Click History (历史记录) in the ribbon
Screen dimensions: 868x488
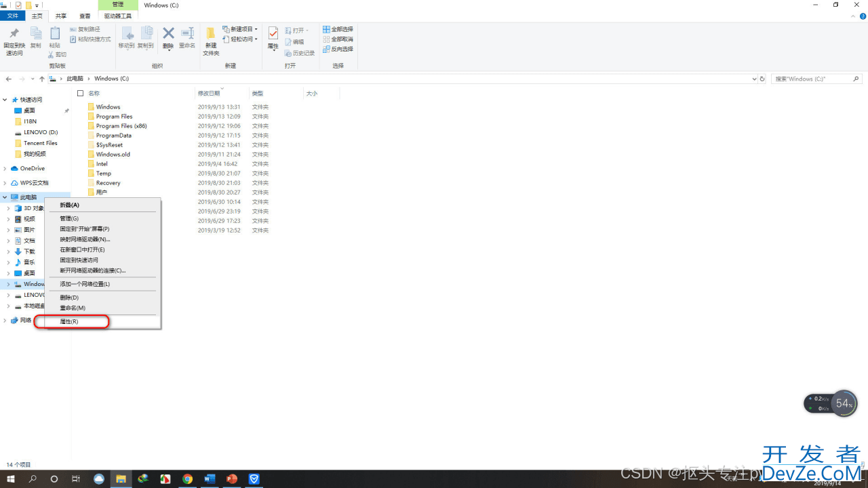click(x=300, y=53)
